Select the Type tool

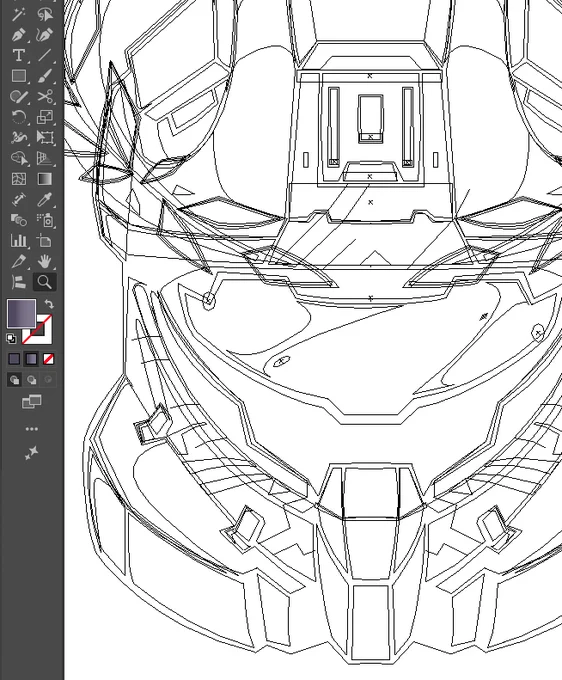coord(19,55)
